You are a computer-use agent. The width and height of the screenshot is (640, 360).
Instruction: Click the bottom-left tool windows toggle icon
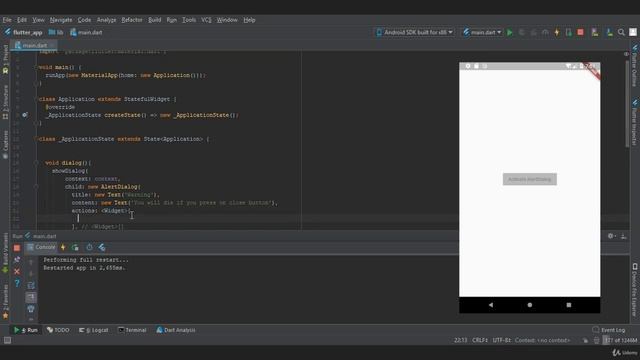(7, 340)
